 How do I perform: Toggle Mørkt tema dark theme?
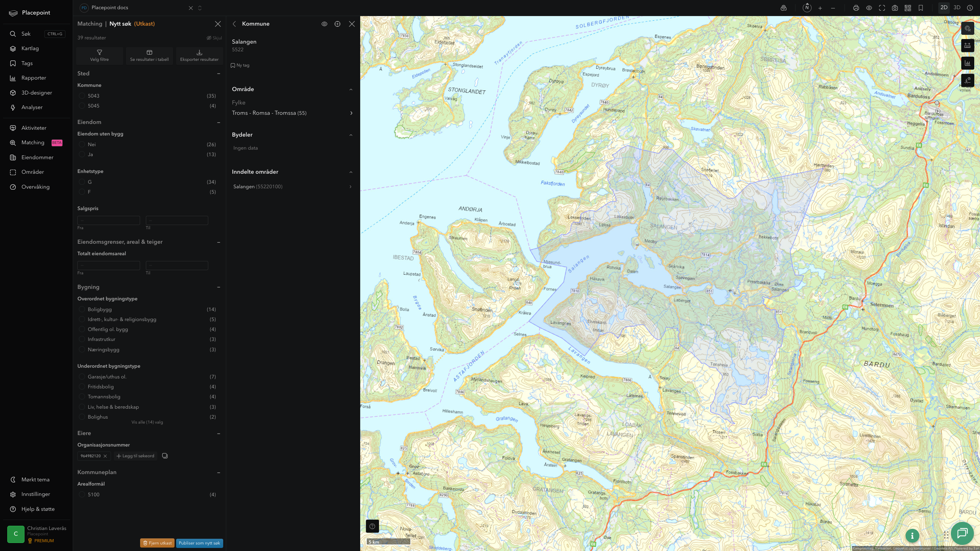[36, 480]
